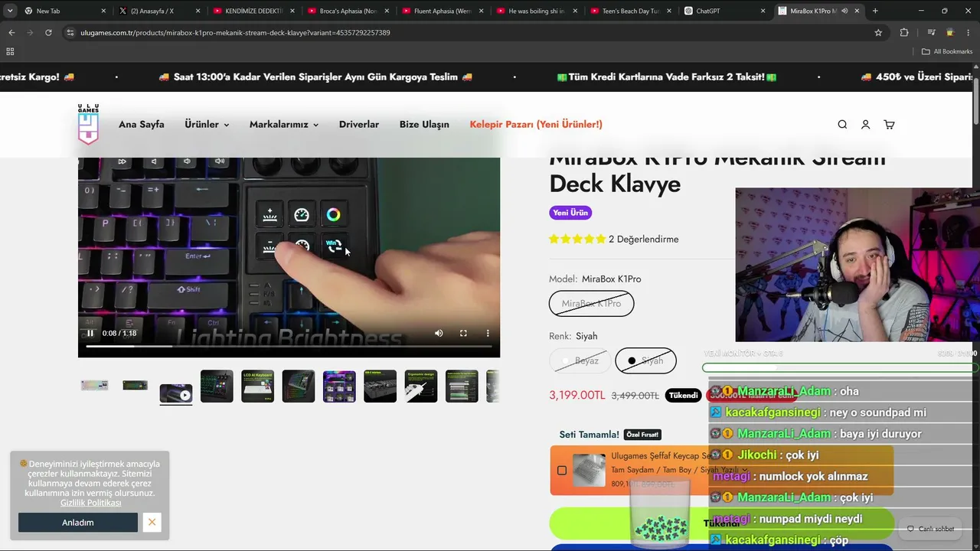
Task: Open the tab search dropdown
Action: click(10, 11)
